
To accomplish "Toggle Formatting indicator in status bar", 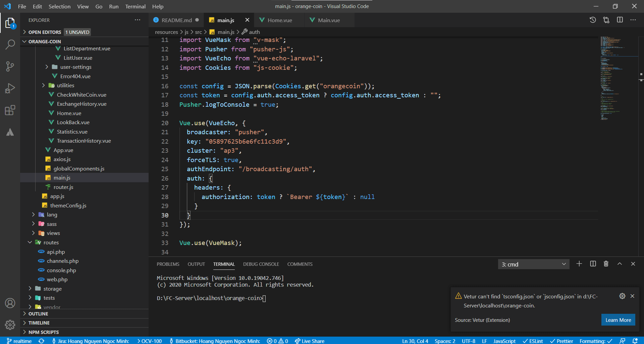I will click(x=596, y=341).
